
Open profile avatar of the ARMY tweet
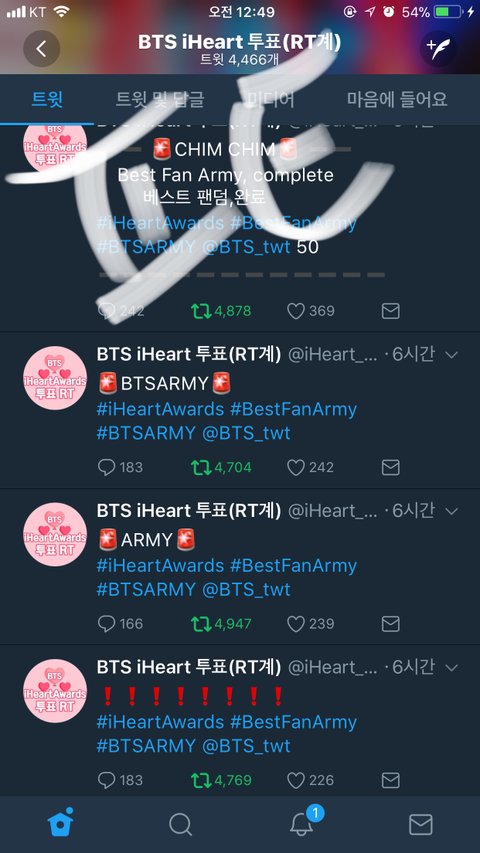point(55,534)
